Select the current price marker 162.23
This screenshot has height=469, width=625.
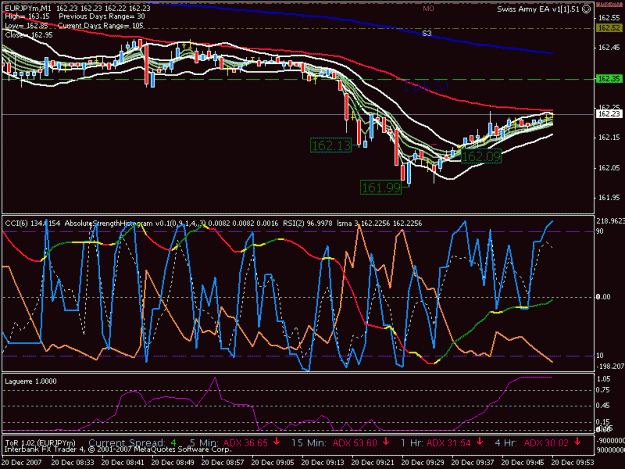tap(609, 114)
